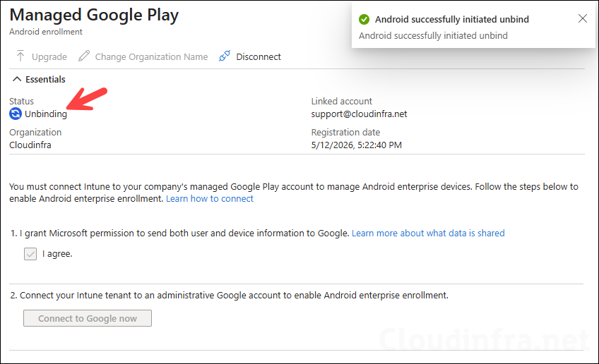The image size is (599, 364).
Task: Click registration date 5/12/2026, 5:22:40 PM
Action: click(357, 145)
